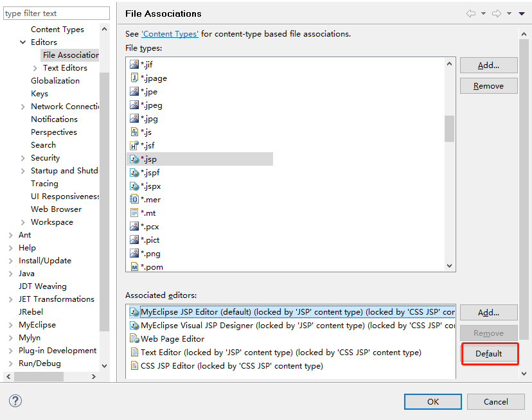Click the MyEclipse JSP Editor icon
Screen dimensions: 532x420
pyautogui.click(x=134, y=312)
